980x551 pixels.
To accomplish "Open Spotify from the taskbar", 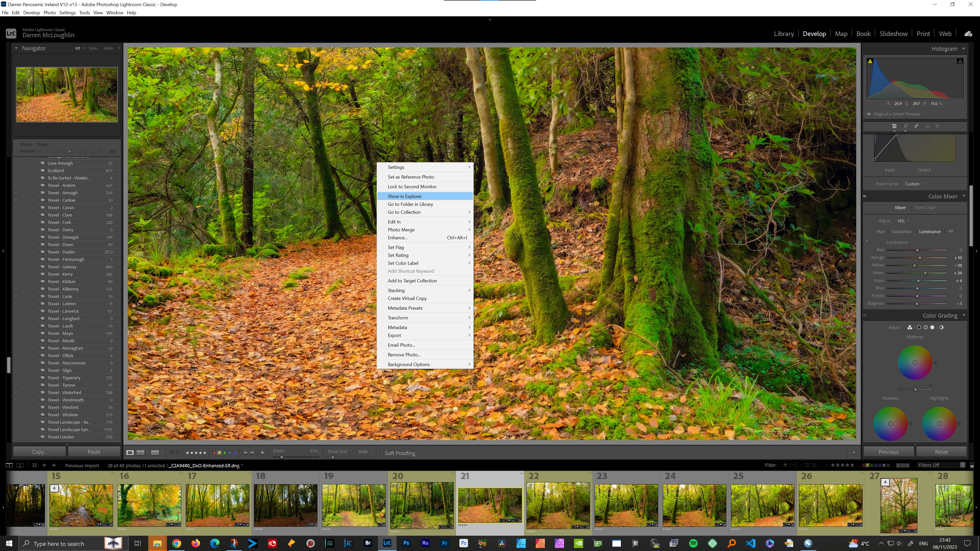I will [x=693, y=543].
